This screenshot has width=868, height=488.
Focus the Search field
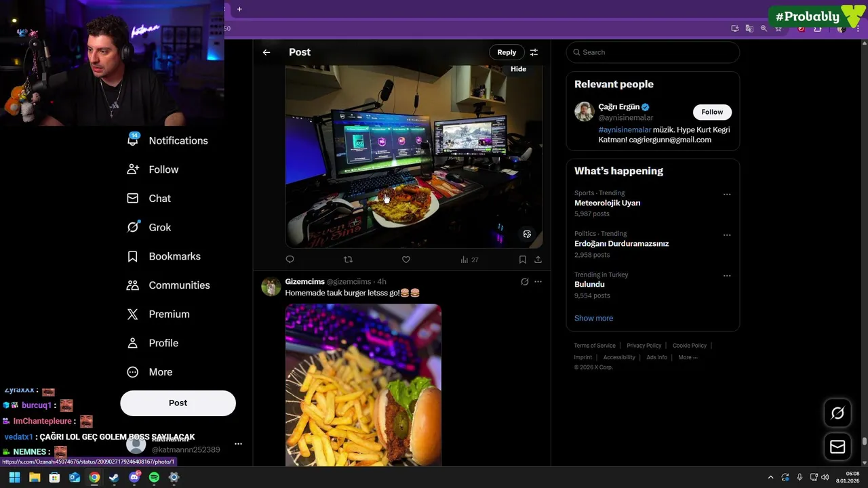652,52
